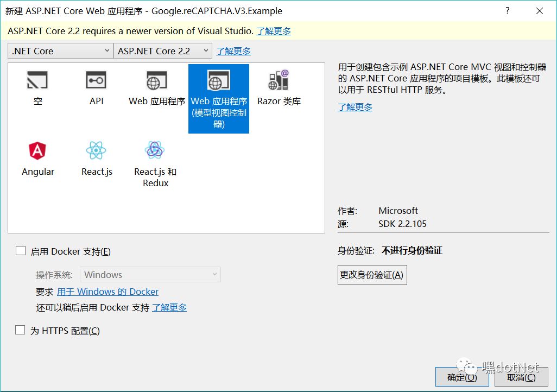Image resolution: width=557 pixels, height=392 pixels.
Task: Select the Empty (空) project template
Action: [x=37, y=88]
